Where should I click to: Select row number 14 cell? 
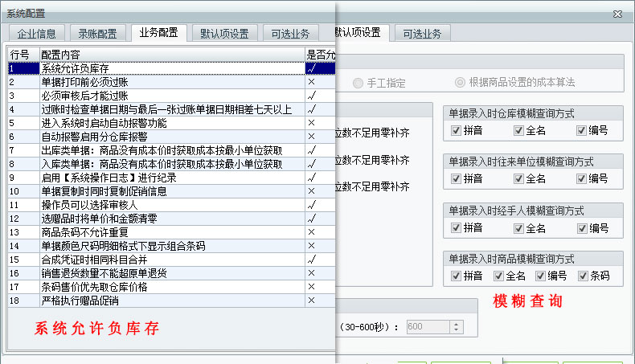[23, 246]
